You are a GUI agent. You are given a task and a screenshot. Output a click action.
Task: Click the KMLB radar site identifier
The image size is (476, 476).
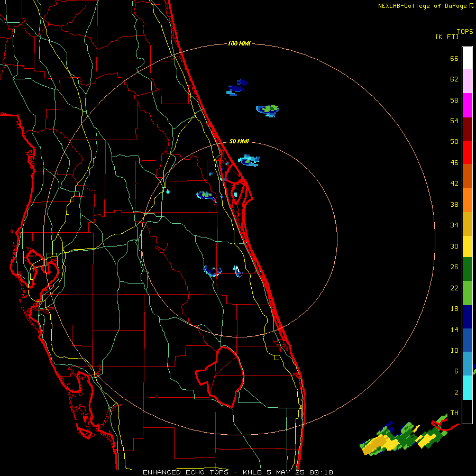[252, 472]
